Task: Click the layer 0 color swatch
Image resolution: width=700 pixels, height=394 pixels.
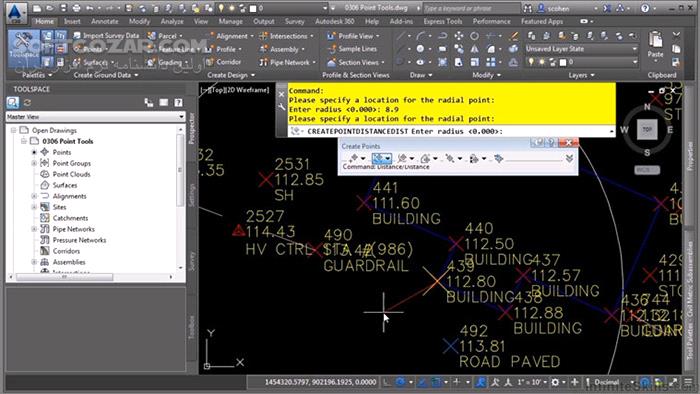Action: pos(563,62)
